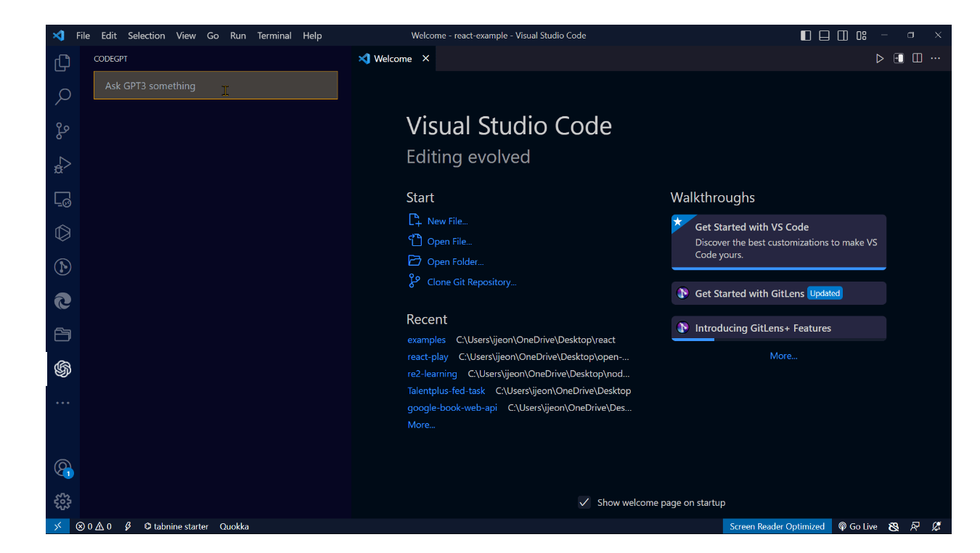Split the editor right with split icon
The height and width of the screenshot is (553, 980).
(x=918, y=59)
